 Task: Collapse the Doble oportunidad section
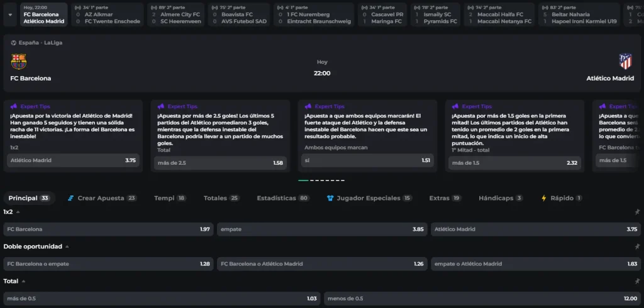pyautogui.click(x=67, y=247)
